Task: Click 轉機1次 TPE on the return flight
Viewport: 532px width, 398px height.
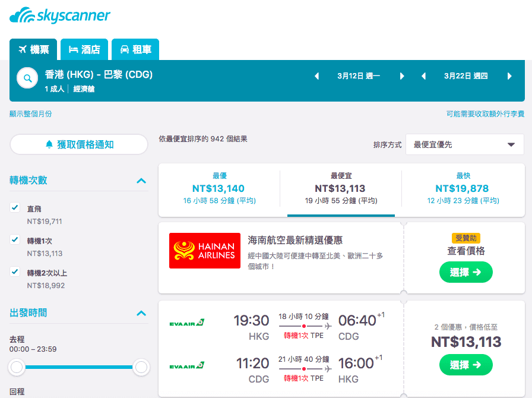Action: pyautogui.click(x=303, y=378)
